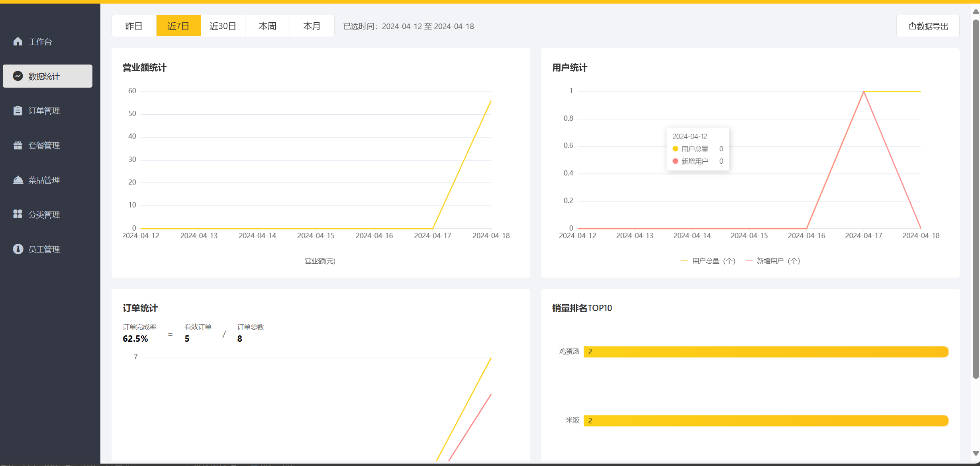The image size is (980, 466).
Task: Click the person icon beside 员工管理
Action: pyautogui.click(x=18, y=249)
